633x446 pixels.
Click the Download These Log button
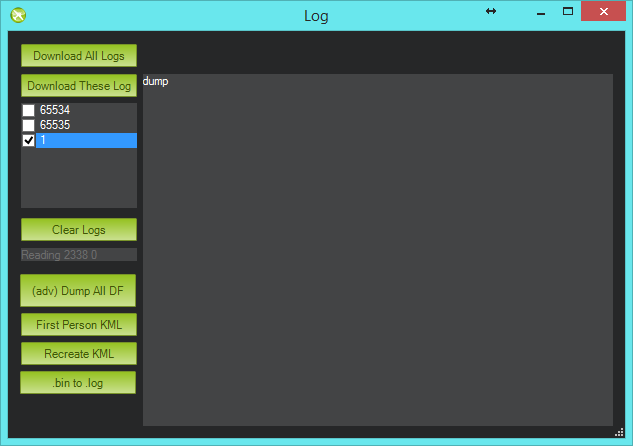tap(79, 86)
